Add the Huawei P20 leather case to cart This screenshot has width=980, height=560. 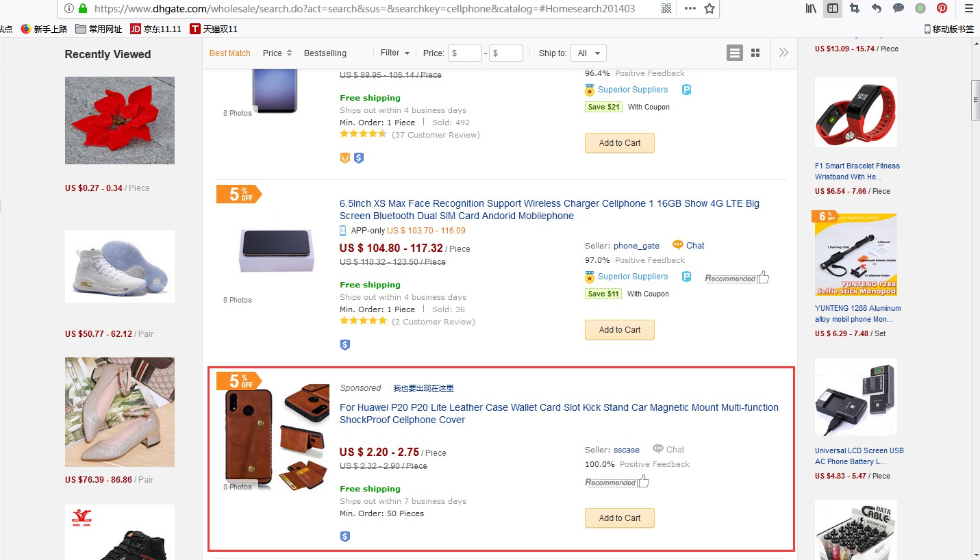point(620,518)
